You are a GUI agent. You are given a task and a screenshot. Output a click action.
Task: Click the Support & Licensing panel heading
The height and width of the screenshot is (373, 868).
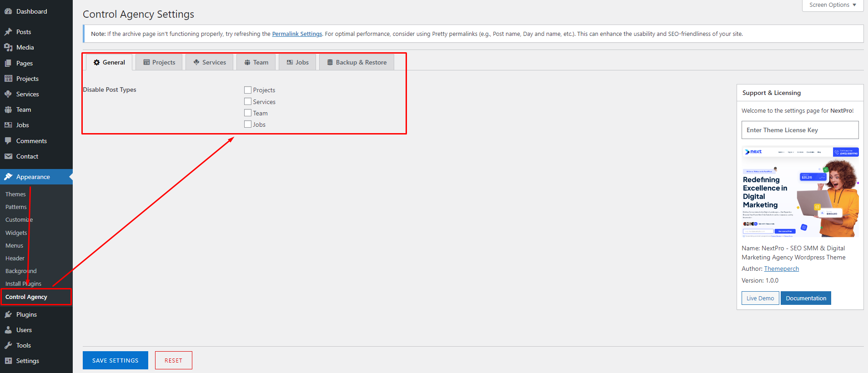pos(772,93)
